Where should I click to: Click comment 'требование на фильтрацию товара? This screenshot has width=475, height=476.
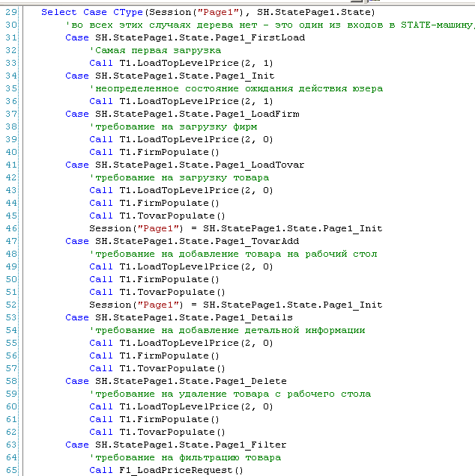click(x=185, y=458)
